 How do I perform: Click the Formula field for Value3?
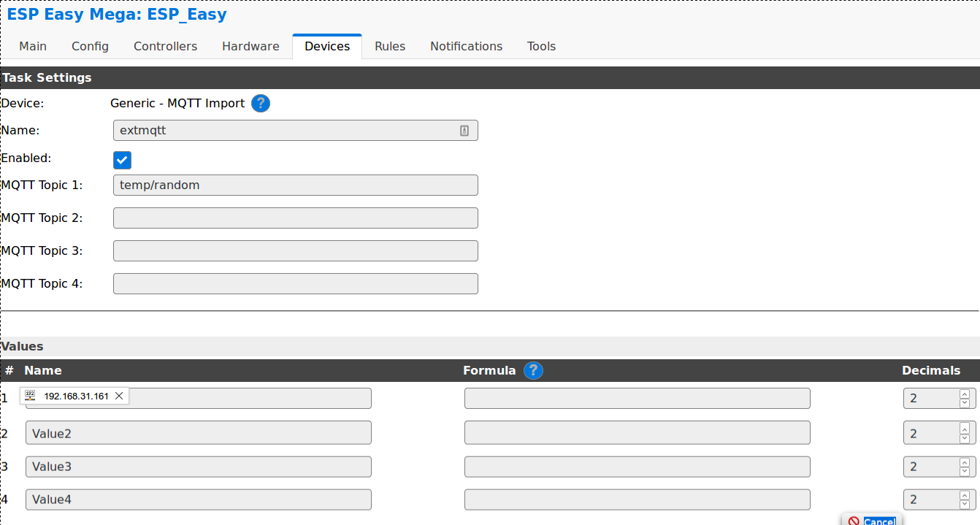(638, 467)
